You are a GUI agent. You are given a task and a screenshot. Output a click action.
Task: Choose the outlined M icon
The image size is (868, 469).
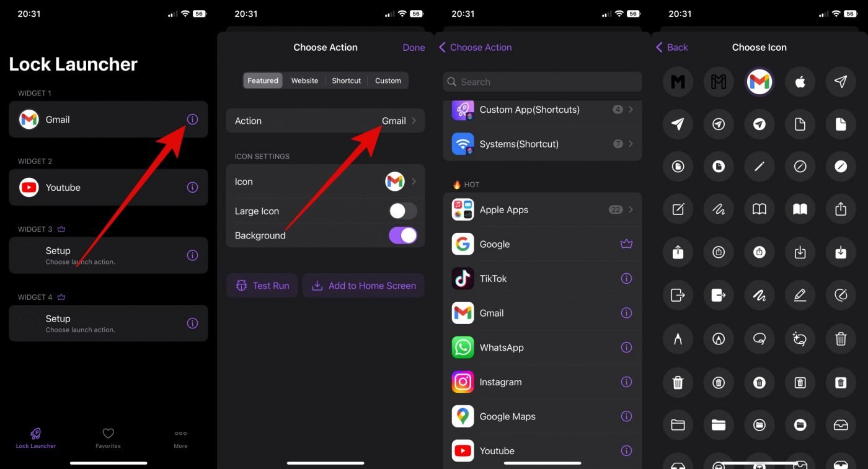point(719,82)
